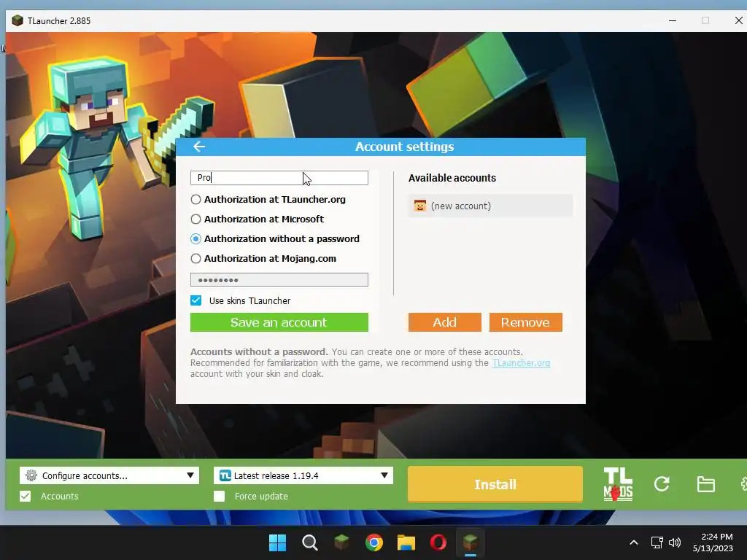Click the refresh icon in bottom bar
The height and width of the screenshot is (560, 747).
pos(662,484)
